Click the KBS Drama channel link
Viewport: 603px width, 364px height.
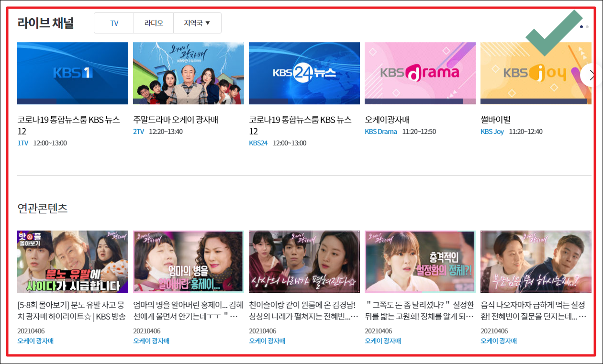click(x=381, y=132)
